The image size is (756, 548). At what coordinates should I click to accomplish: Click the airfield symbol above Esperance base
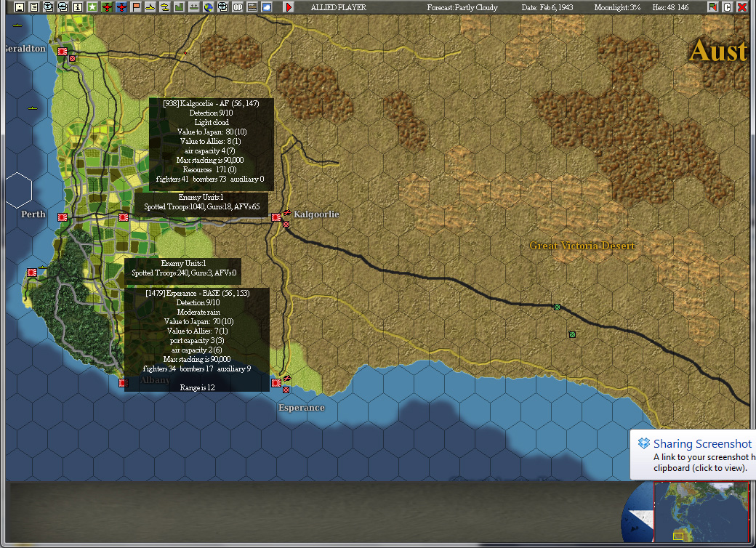(x=287, y=379)
